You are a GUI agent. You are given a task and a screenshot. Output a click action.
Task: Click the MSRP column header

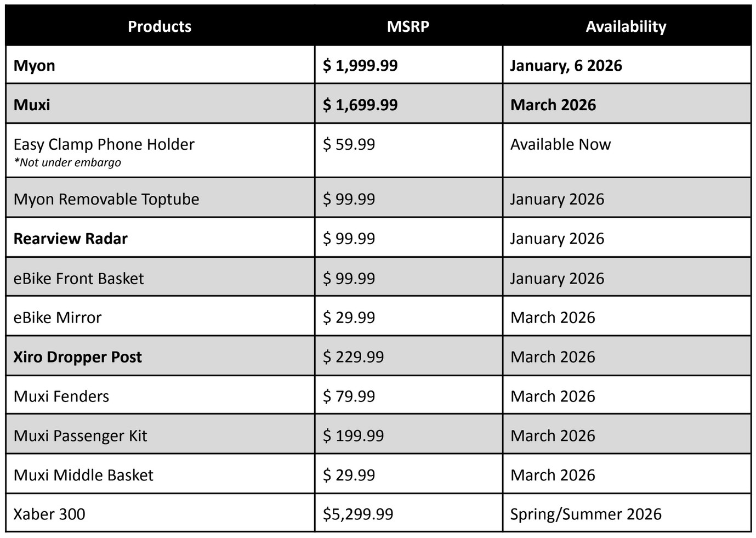click(x=408, y=26)
